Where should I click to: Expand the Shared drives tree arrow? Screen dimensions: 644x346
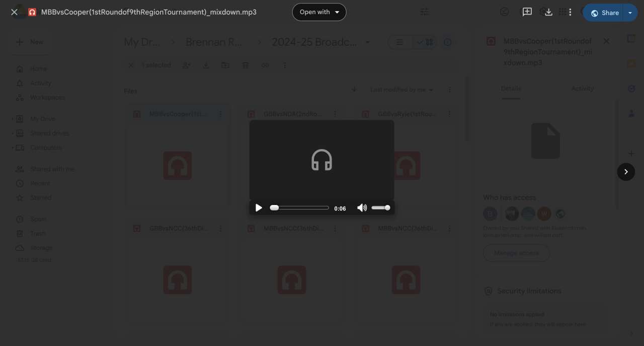coord(13,133)
